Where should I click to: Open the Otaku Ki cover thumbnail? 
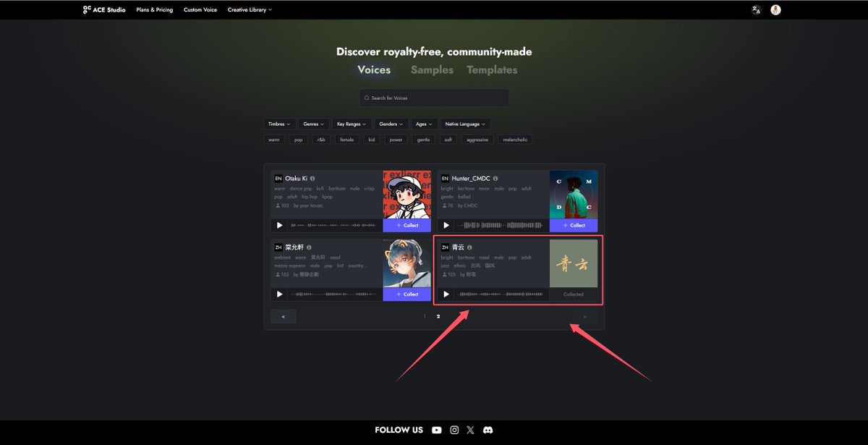pos(407,195)
